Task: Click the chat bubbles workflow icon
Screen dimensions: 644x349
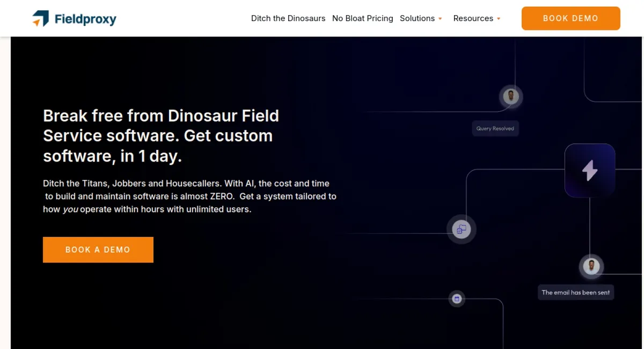Action: tap(462, 230)
